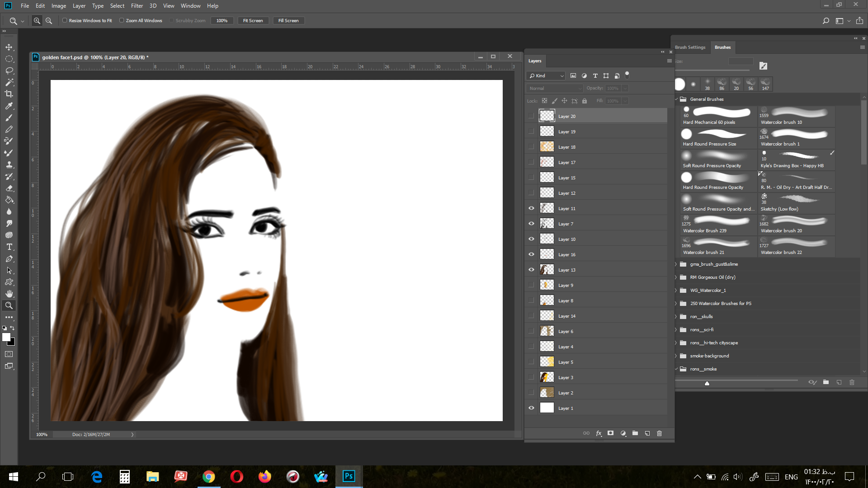Screen dimensions: 868x488
Task: Click the 100% zoom button
Action: tap(222, 21)
